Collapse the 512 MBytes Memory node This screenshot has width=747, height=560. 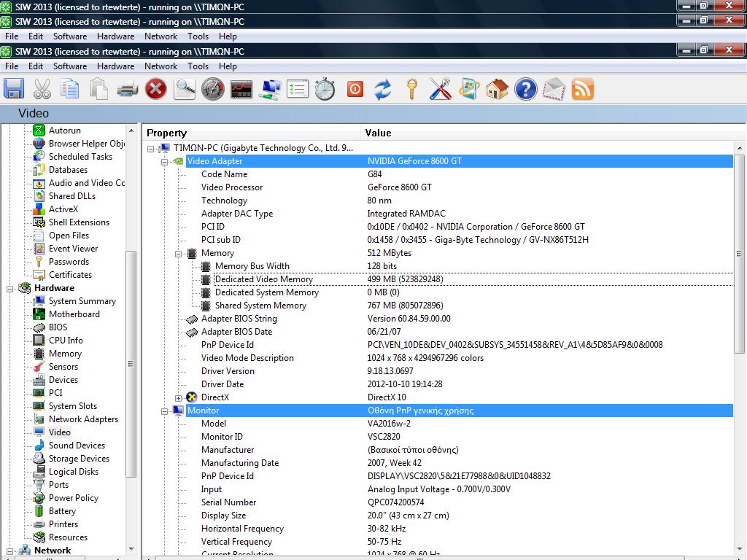(x=178, y=254)
